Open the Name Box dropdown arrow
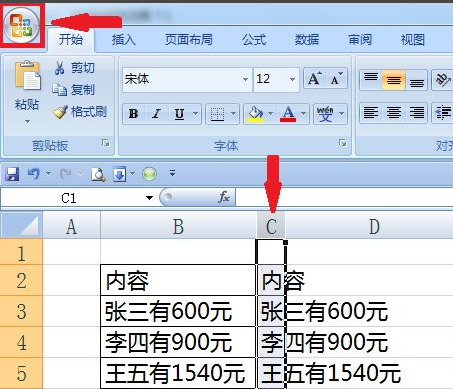The height and width of the screenshot is (389, 453). [x=149, y=198]
